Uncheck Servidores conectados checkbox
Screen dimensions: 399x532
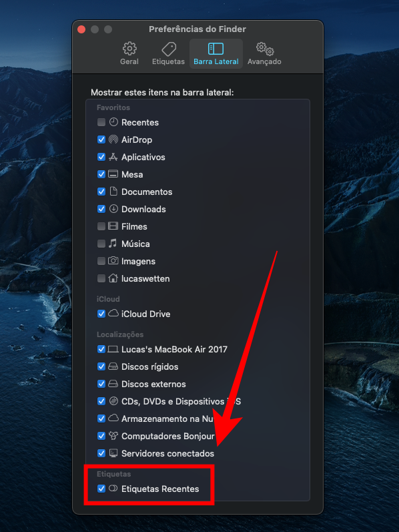click(x=101, y=453)
